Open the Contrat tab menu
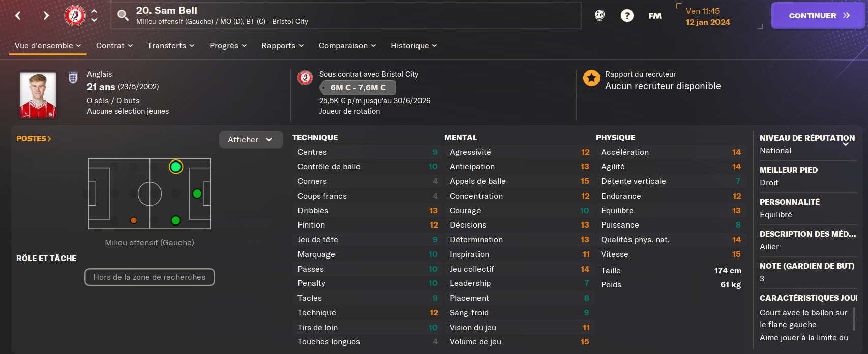This screenshot has height=354, width=868. [114, 46]
